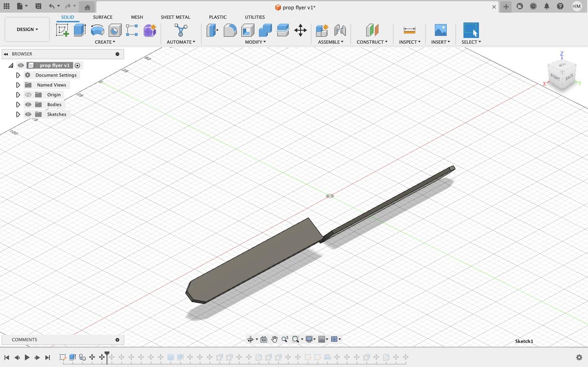
Task: Open the Rectangular Pattern tool
Action: click(132, 30)
